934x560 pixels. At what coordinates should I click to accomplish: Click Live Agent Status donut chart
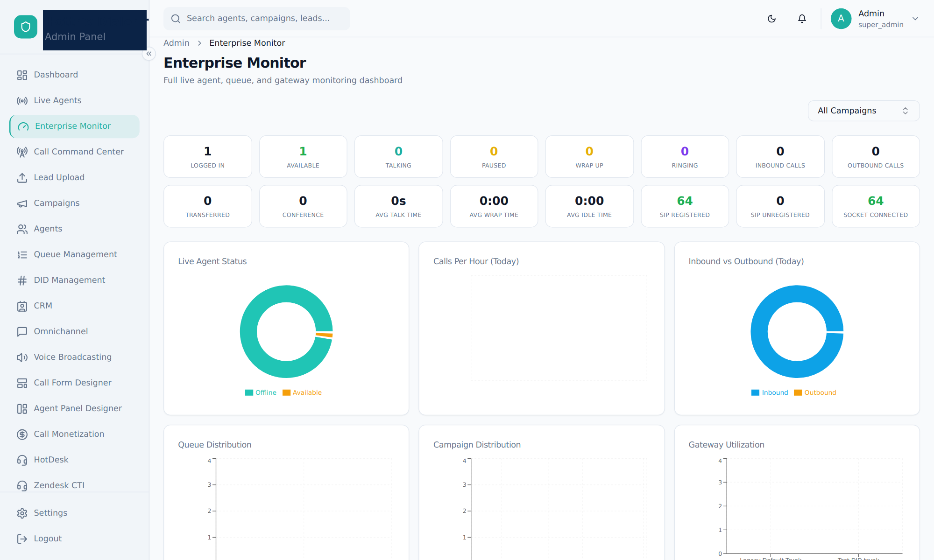pyautogui.click(x=286, y=331)
